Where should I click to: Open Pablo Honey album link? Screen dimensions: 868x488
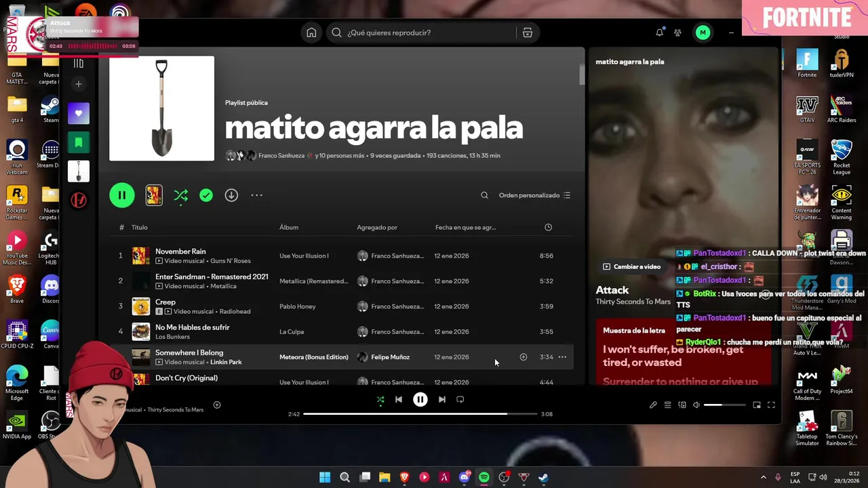pos(298,306)
